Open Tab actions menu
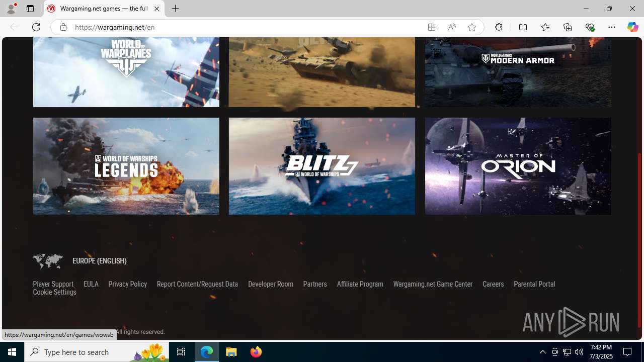This screenshot has width=644, height=362. coord(30,9)
